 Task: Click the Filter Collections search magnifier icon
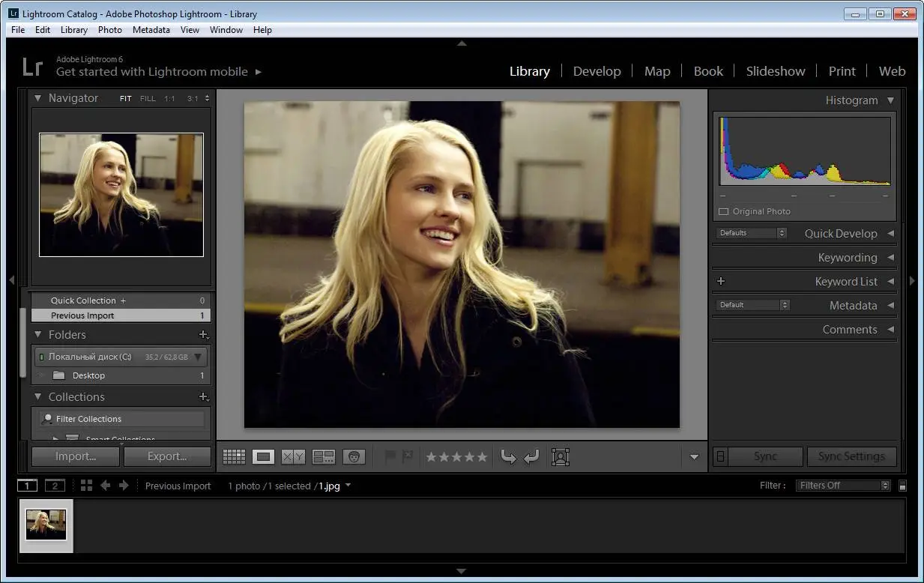[x=48, y=419]
